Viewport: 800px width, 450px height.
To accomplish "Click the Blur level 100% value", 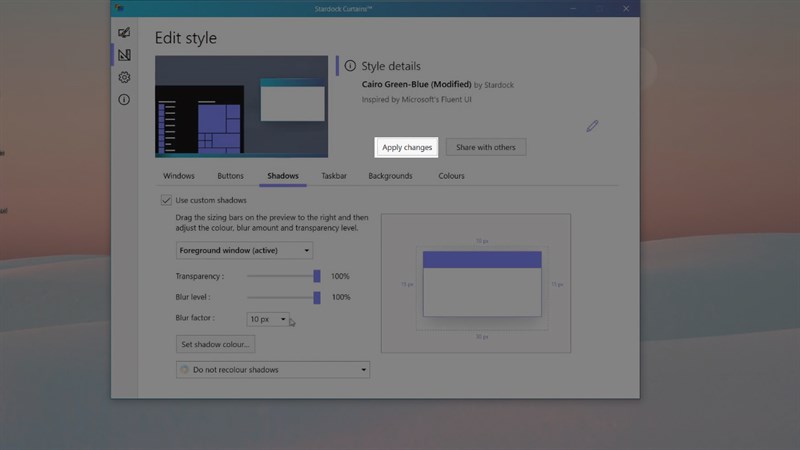I will click(x=340, y=297).
